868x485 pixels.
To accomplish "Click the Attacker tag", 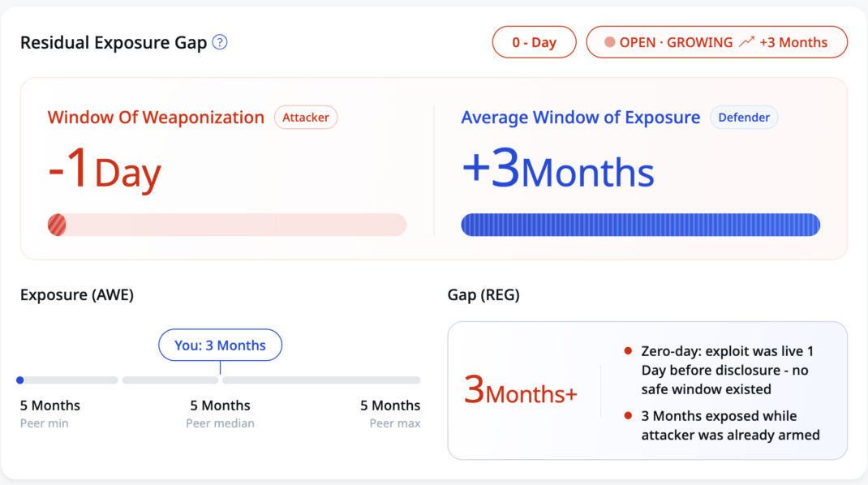I will coord(306,118).
